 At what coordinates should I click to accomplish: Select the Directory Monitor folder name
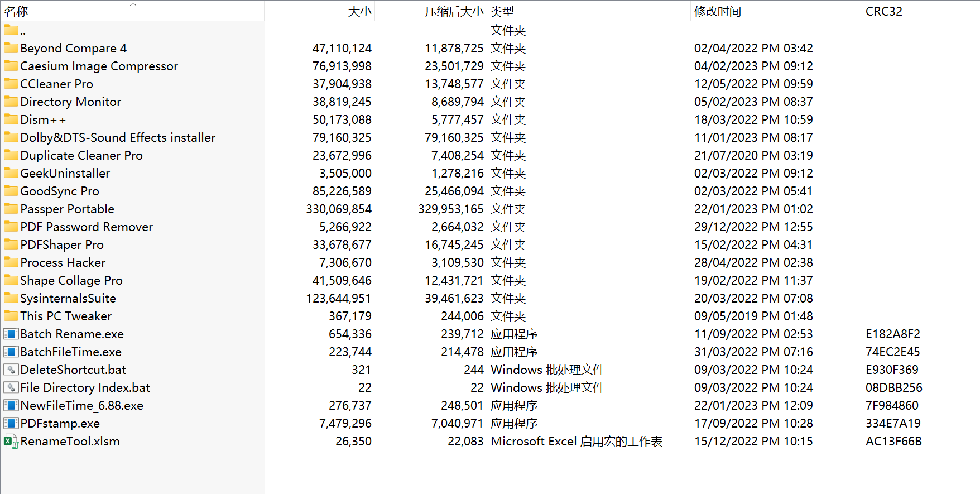71,102
